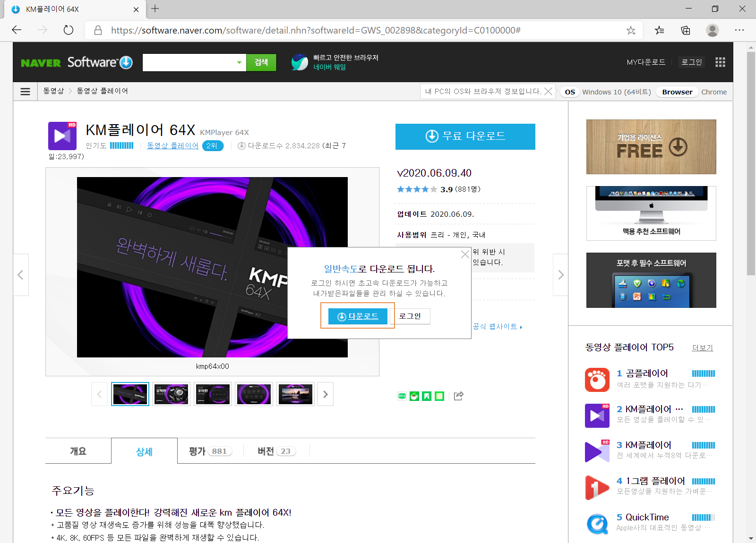Switch to the 개요 tab
Viewport: 756px width, 543px height.
point(78,451)
